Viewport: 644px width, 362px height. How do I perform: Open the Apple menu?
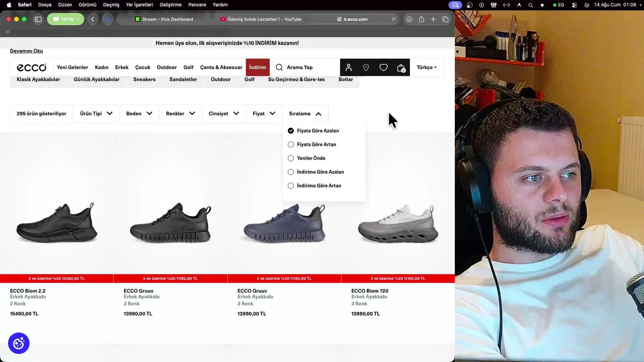point(9,5)
